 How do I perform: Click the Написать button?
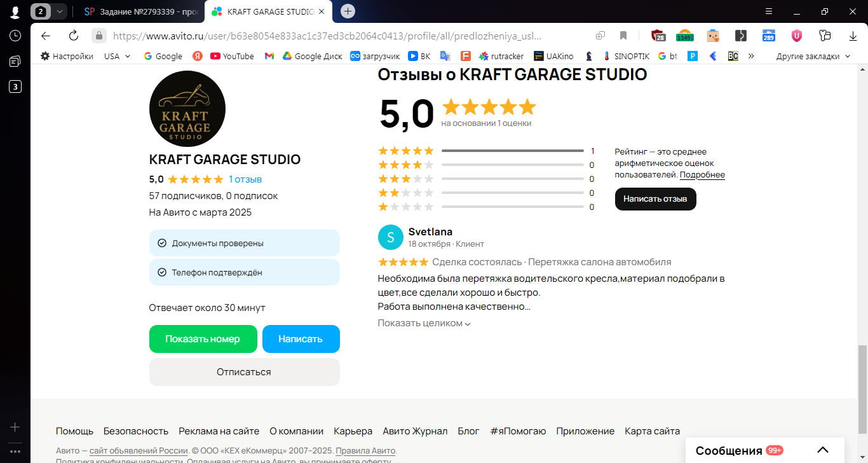(301, 339)
